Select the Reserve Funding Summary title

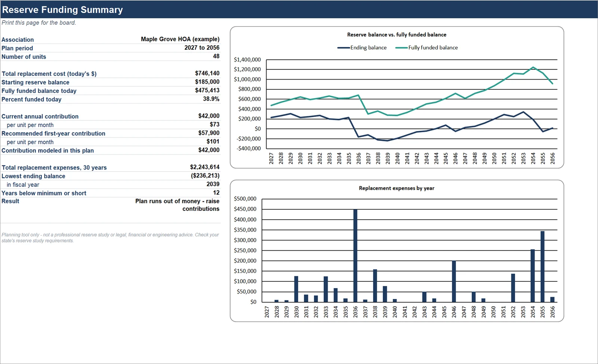click(x=62, y=10)
